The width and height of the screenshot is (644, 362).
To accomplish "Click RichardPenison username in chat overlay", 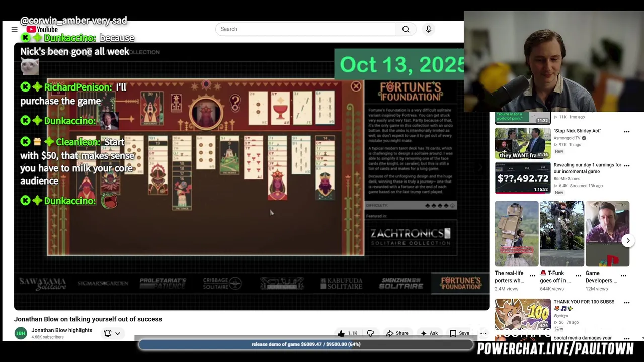I will [78, 87].
